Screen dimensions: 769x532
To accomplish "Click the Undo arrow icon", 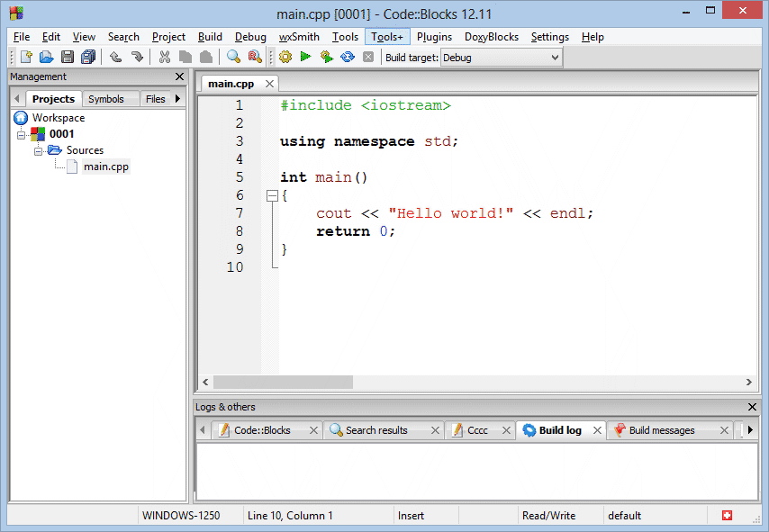I will coord(116,57).
